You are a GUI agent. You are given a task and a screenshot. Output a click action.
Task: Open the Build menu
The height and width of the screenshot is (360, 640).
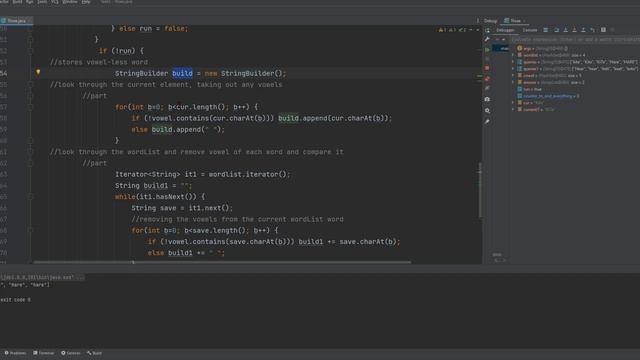17,2
